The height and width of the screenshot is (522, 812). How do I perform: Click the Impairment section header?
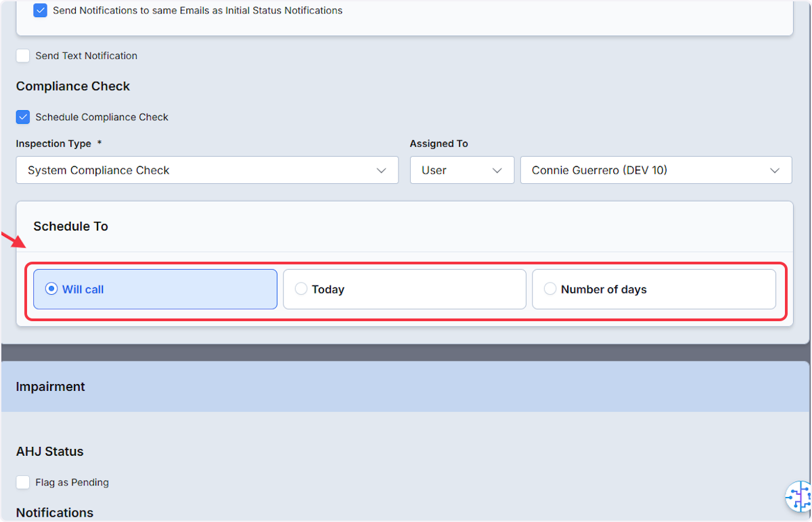pos(405,387)
